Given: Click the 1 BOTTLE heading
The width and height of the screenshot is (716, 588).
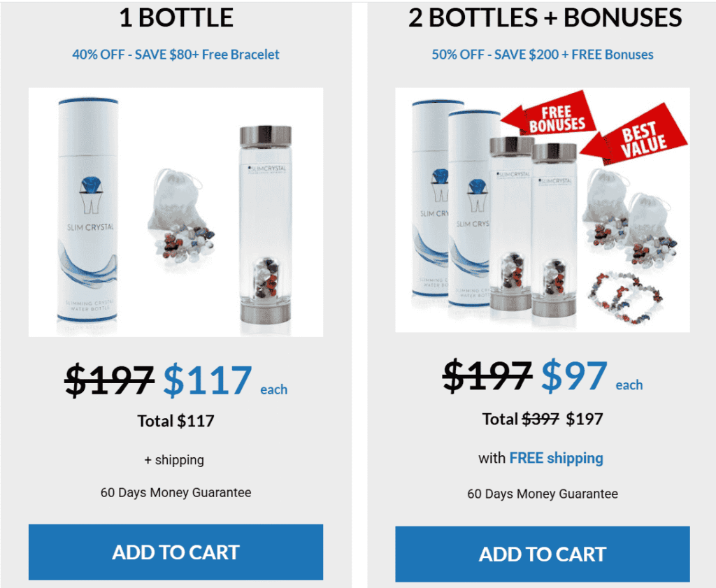Looking at the screenshot, I should pos(176,17).
